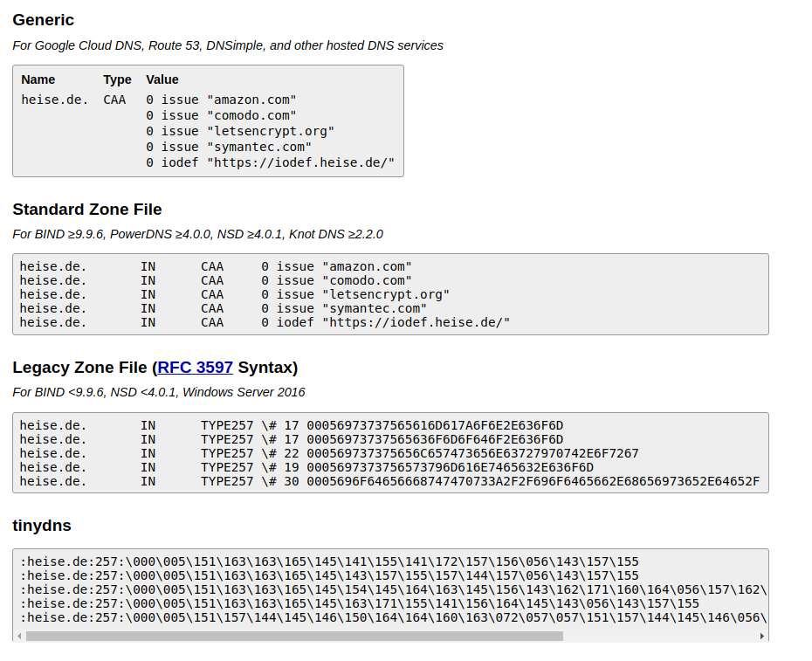This screenshot has height=661, width=812.
Task: Click the Type column header
Action: (117, 79)
